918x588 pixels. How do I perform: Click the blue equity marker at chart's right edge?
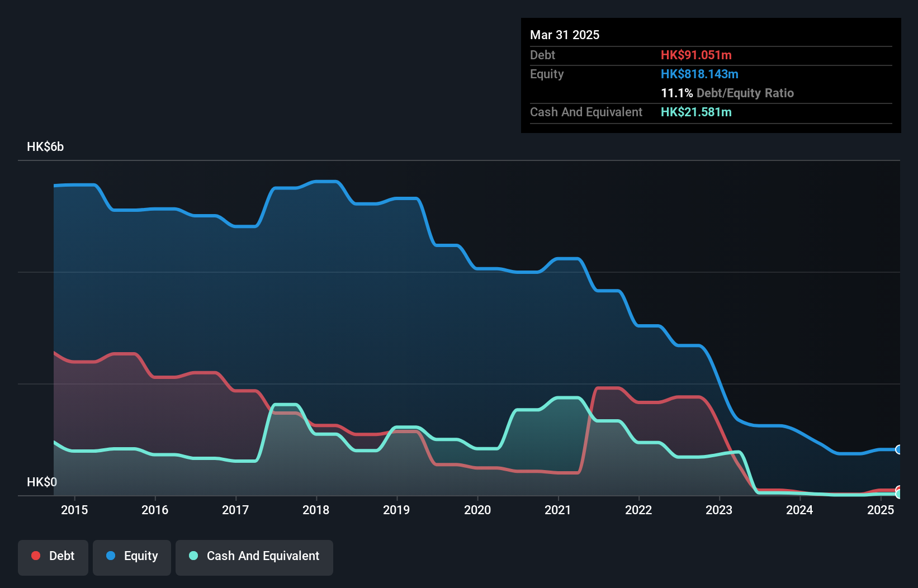click(x=899, y=449)
